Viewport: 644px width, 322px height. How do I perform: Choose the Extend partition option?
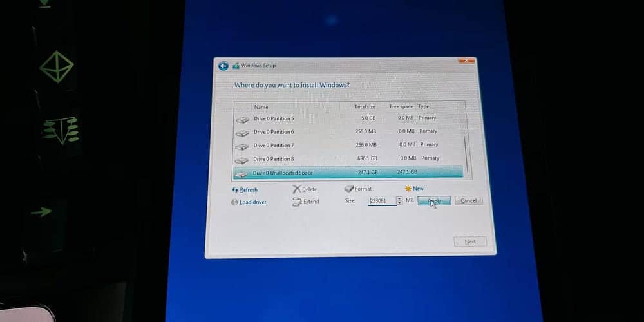click(x=311, y=202)
